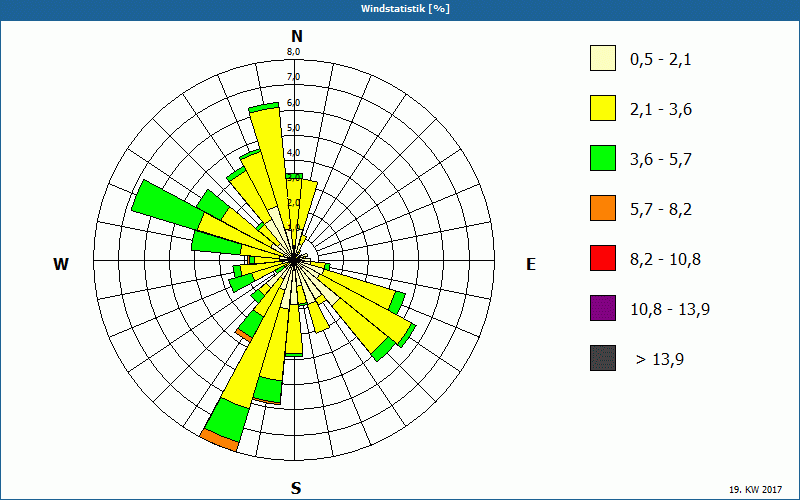Click the legend label '> 13,9'
This screenshot has width=800, height=500.
(x=660, y=360)
